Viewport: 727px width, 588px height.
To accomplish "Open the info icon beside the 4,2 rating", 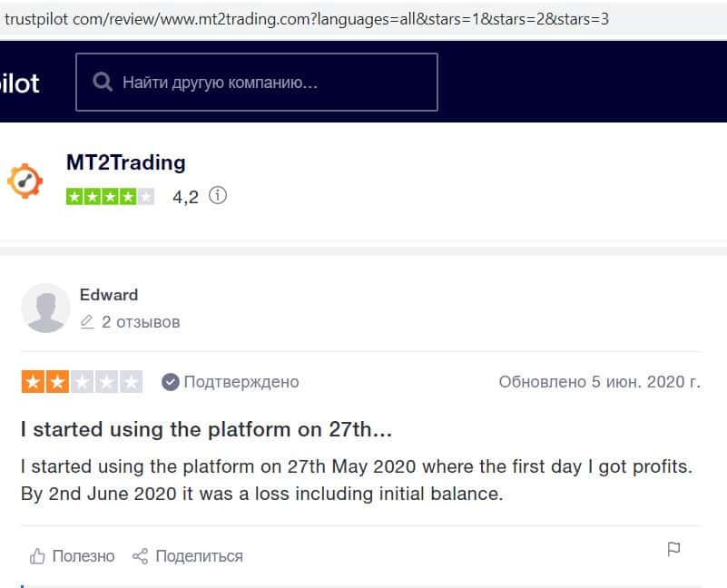I will pyautogui.click(x=217, y=195).
